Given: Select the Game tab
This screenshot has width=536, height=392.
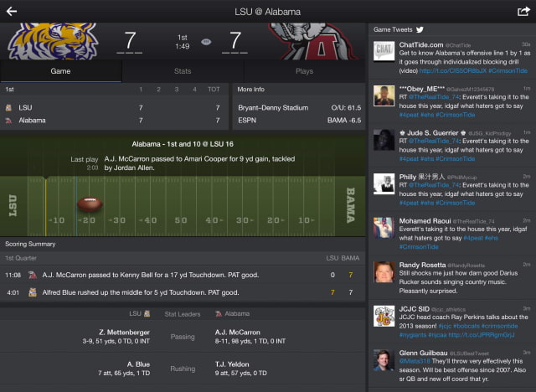Looking at the screenshot, I should click(60, 71).
